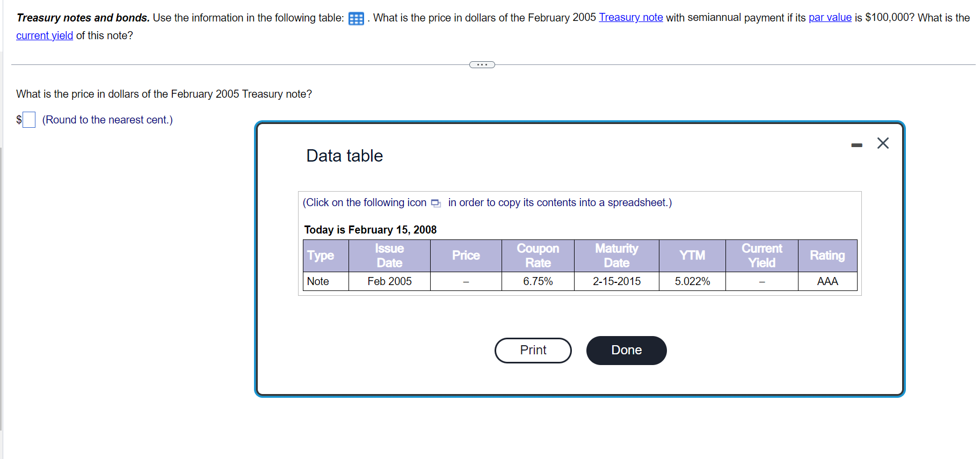Expand the question divider with three dots

482,64
